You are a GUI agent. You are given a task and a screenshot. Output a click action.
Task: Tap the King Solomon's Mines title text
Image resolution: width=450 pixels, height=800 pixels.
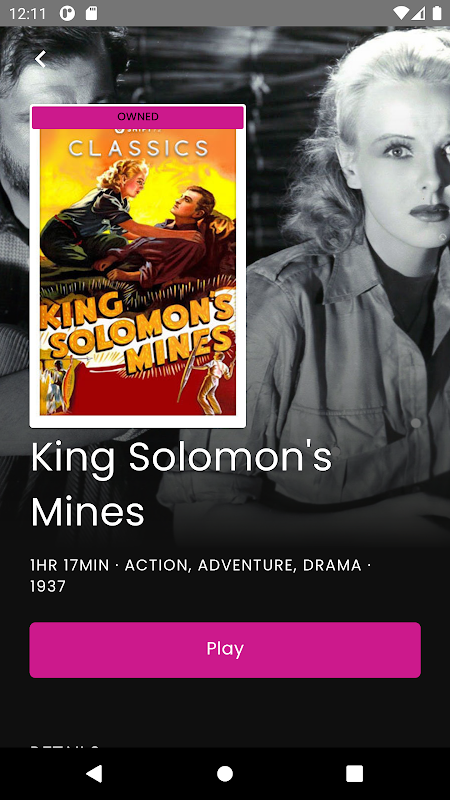[x=181, y=485]
